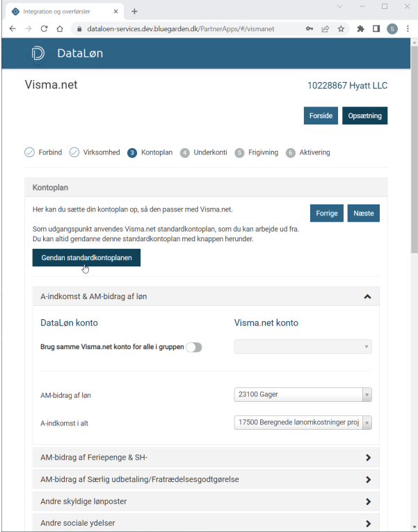Expand AM-bidrag af Feriepenge & SH- section
Viewport: 418px width, 532px height.
coord(206,458)
